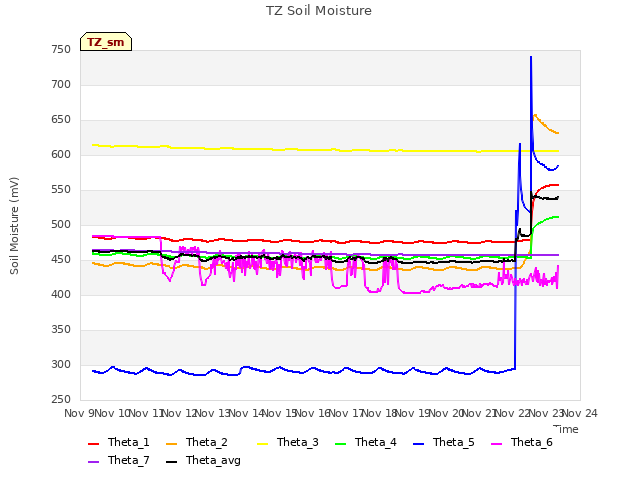Click the orange Theta_2 legend swatch
Image resolution: width=640 pixels, height=480 pixels.
tap(171, 443)
